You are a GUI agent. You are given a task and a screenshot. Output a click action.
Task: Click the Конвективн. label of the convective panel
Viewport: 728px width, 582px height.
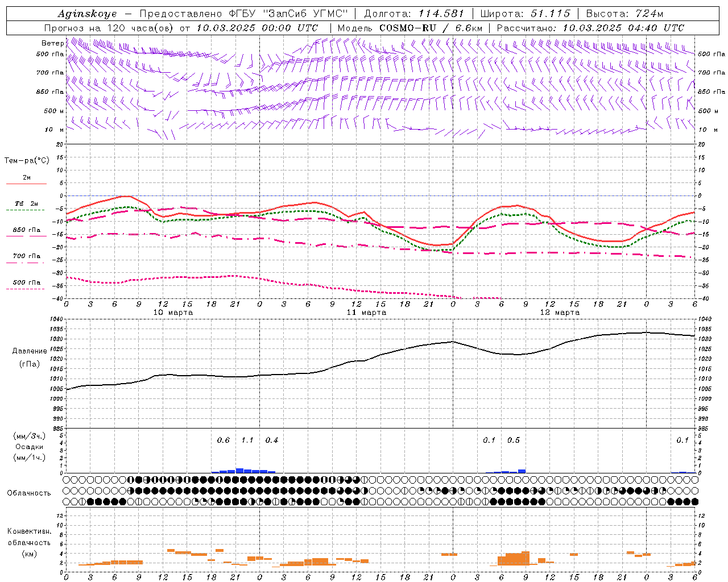click(30, 531)
